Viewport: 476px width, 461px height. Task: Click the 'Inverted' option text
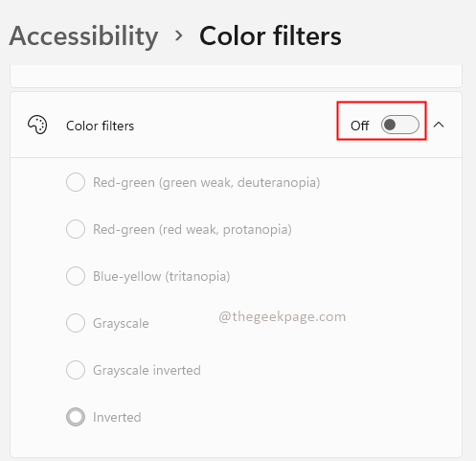click(x=117, y=417)
